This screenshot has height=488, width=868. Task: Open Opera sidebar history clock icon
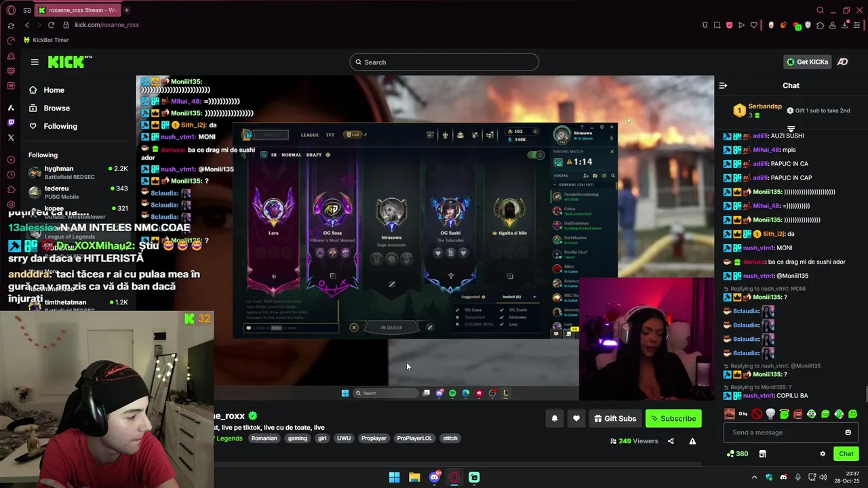[x=11, y=174]
